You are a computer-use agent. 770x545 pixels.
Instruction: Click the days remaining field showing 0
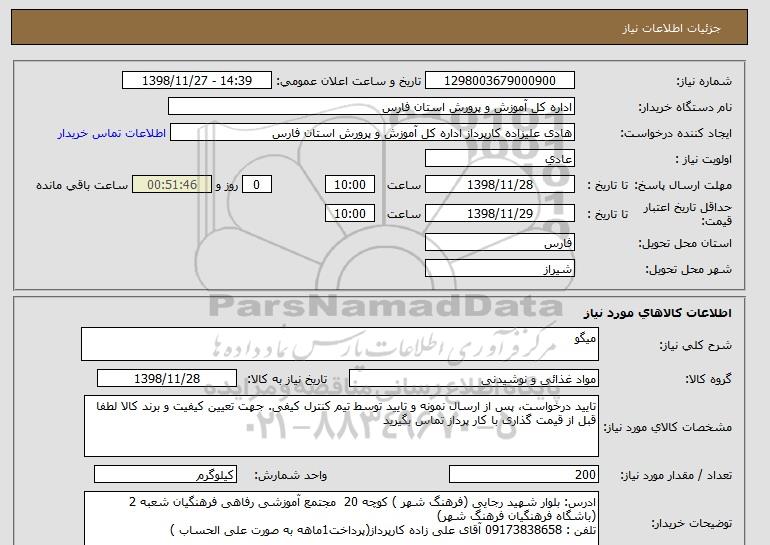point(256,185)
